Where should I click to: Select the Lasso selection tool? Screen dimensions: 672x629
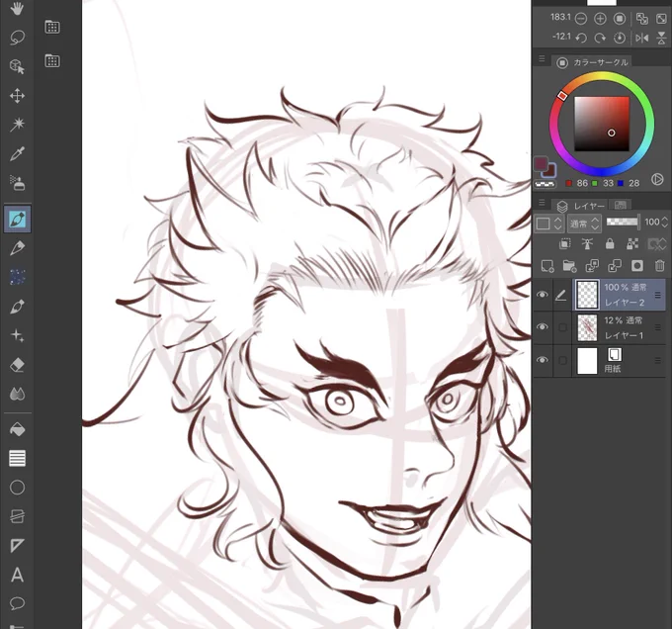coord(17,38)
